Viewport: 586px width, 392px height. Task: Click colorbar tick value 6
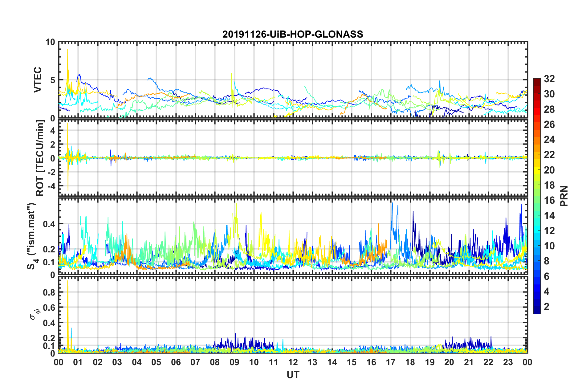547,276
